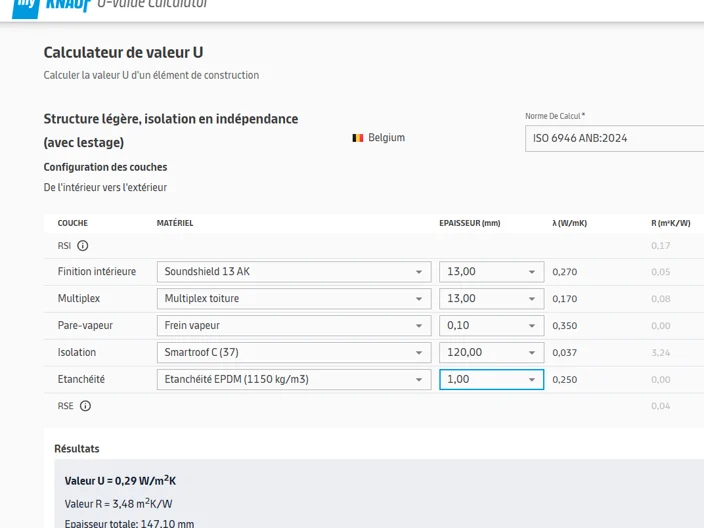This screenshot has height=528, width=704.
Task: Open the RSI info icon
Action: pyautogui.click(x=83, y=246)
